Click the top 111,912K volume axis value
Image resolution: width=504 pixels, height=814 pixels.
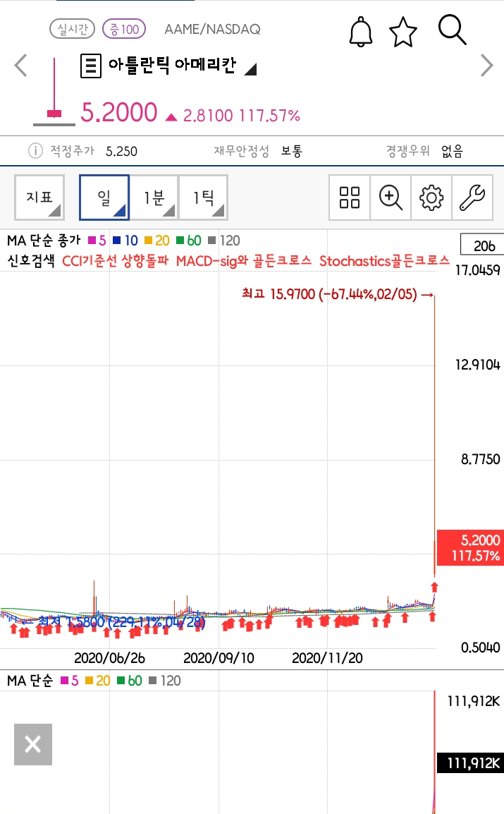click(x=474, y=701)
